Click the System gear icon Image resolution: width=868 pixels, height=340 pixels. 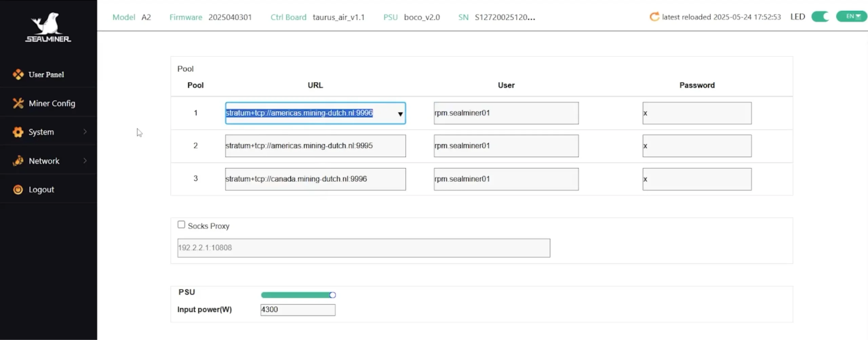click(18, 132)
